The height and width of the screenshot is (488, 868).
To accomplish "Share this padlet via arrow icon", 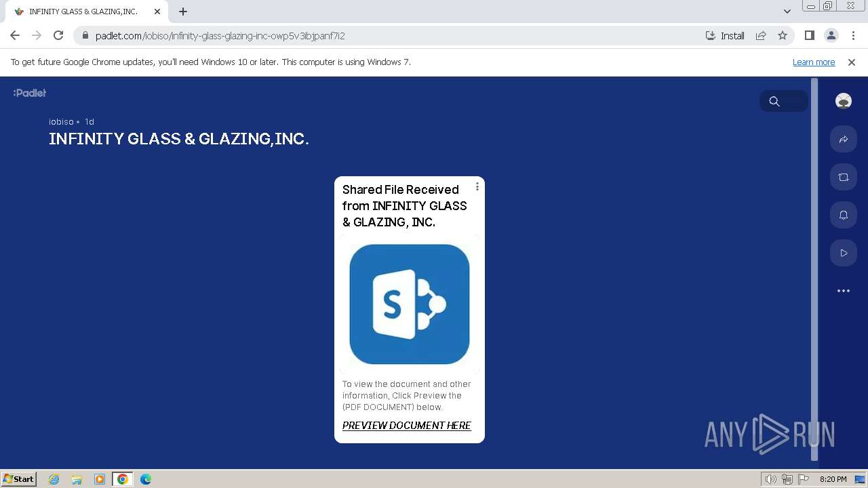I will coord(844,139).
